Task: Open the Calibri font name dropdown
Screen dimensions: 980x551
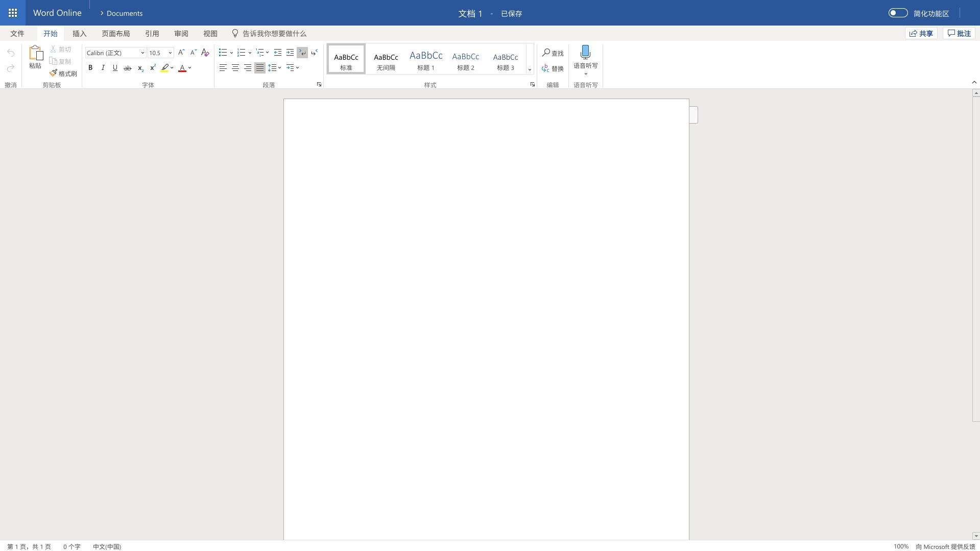Action: pos(142,53)
